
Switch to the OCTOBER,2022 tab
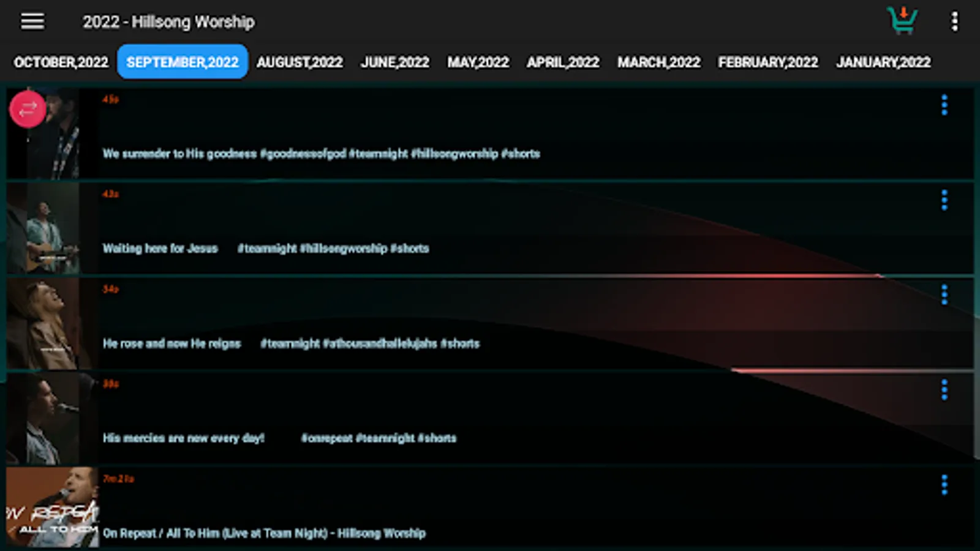61,61
